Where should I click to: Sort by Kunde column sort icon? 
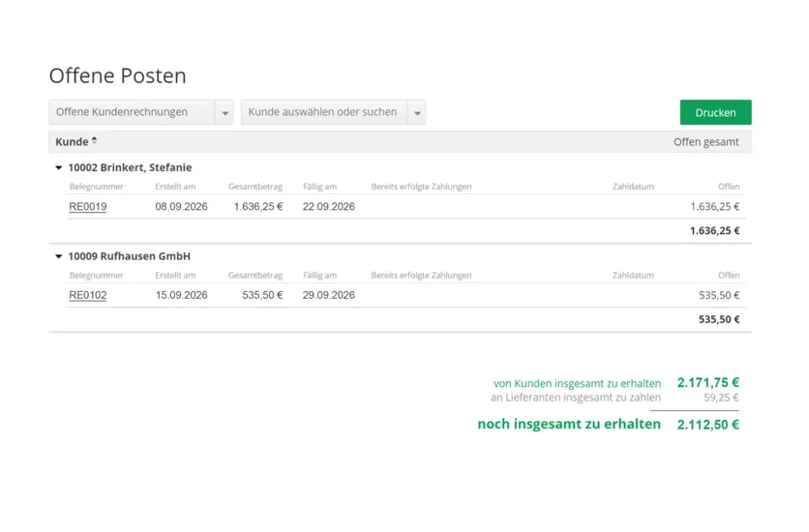click(94, 141)
